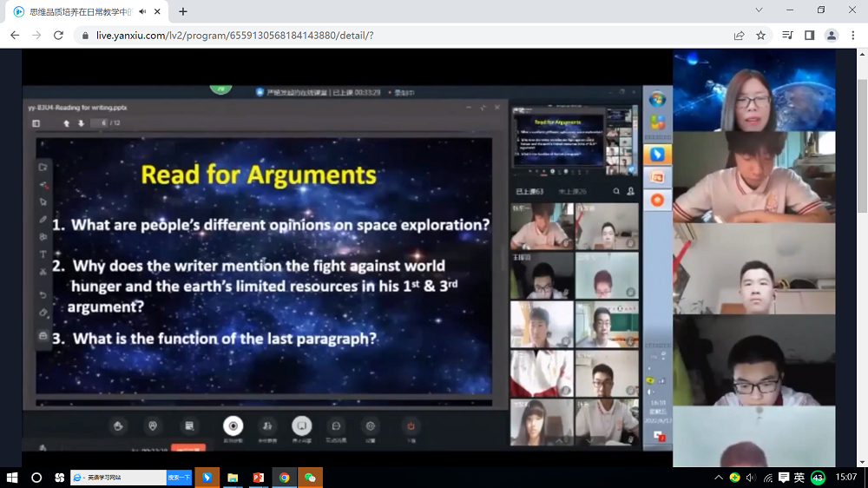
Task: Open the Chrome profile menu
Action: coord(832,36)
